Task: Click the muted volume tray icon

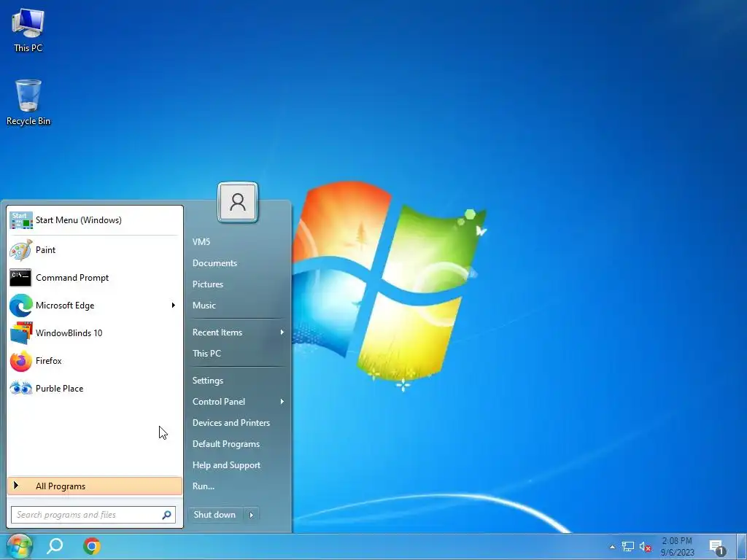Action: pyautogui.click(x=645, y=546)
